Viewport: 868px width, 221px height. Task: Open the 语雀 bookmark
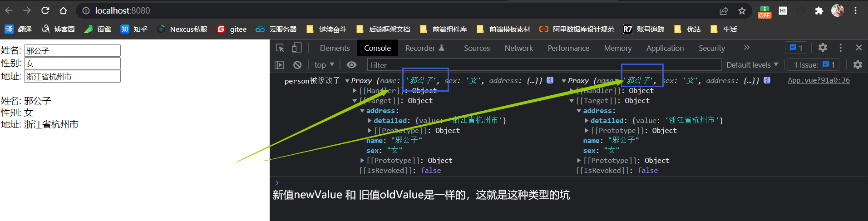pyautogui.click(x=98, y=29)
